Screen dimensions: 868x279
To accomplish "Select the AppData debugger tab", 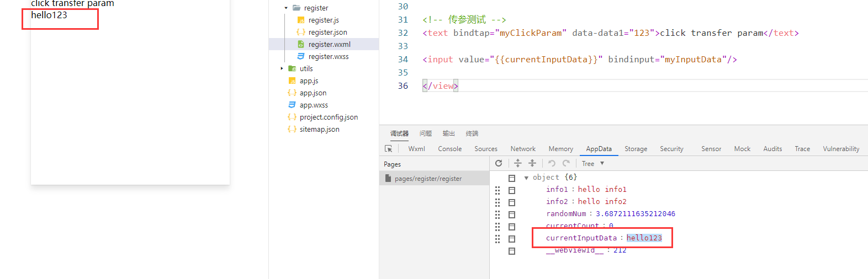I will click(x=599, y=149).
